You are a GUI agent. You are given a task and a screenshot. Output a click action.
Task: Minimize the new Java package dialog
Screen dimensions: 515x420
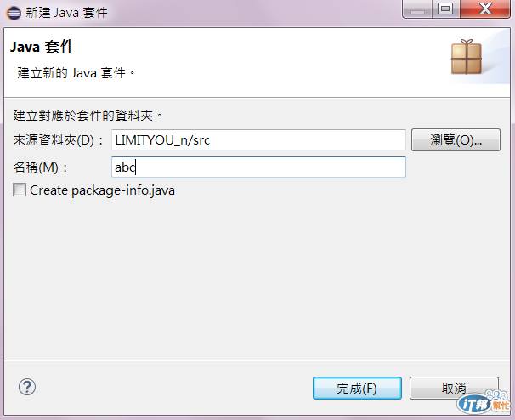[417, 9]
